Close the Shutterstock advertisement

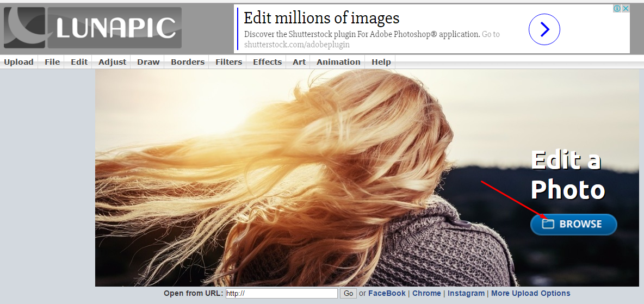pyautogui.click(x=626, y=8)
